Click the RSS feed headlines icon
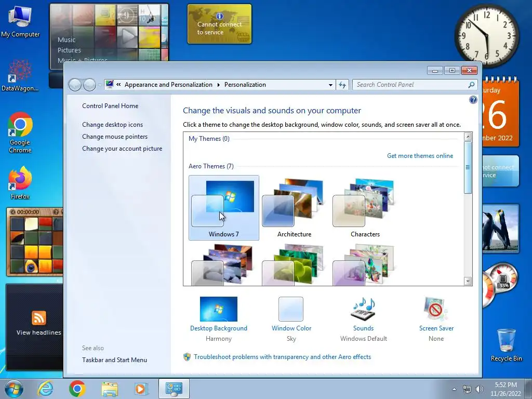Viewport: 532px width, 399px height. tap(38, 317)
